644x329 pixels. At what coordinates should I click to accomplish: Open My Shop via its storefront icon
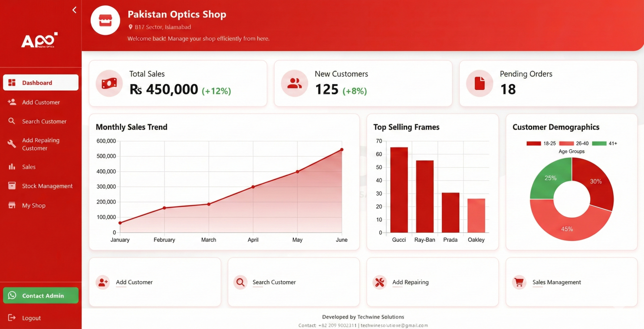(12, 205)
